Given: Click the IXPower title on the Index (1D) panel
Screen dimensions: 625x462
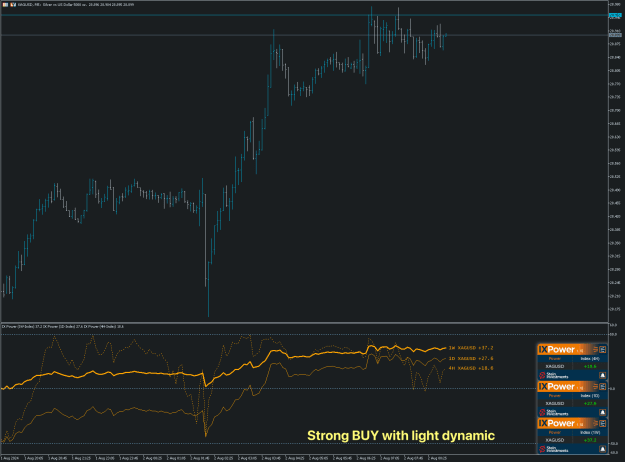Looking at the screenshot, I should point(557,387).
